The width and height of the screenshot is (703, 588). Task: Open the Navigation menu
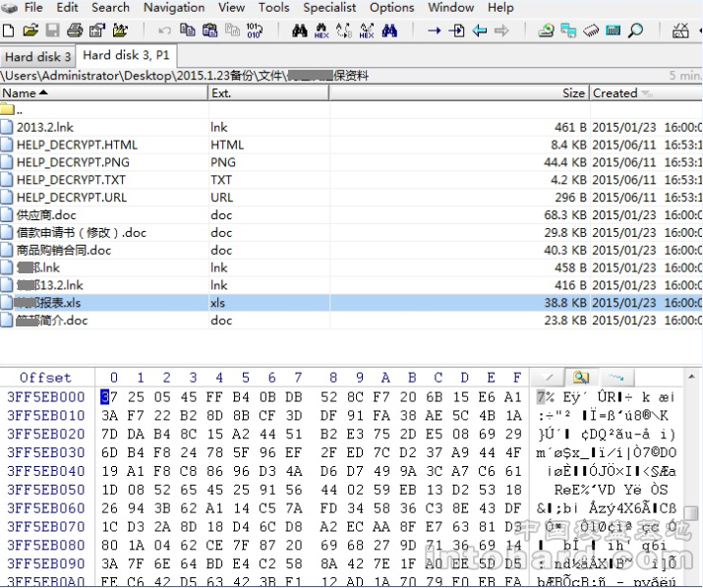click(174, 8)
